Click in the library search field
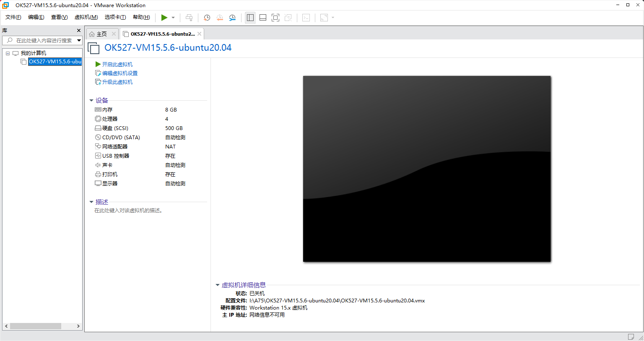Screen dimensions: 644x341 42,40
